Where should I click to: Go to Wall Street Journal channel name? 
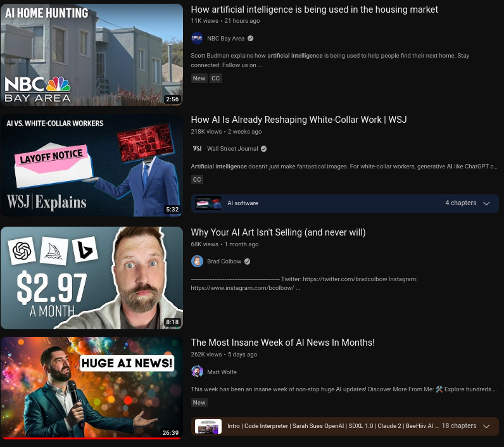pyautogui.click(x=232, y=148)
